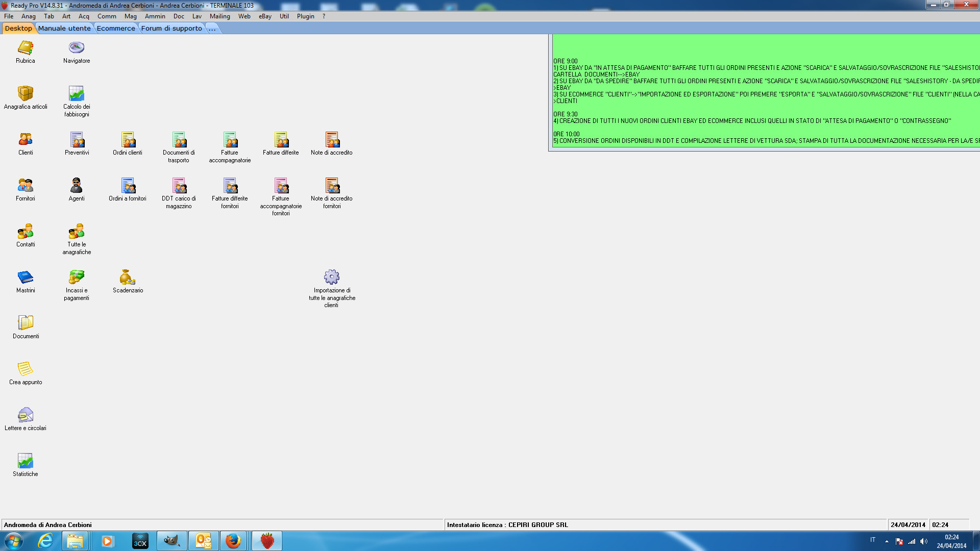Open the Statistiche chart icon
Viewport: 980px width, 551px height.
point(26,461)
